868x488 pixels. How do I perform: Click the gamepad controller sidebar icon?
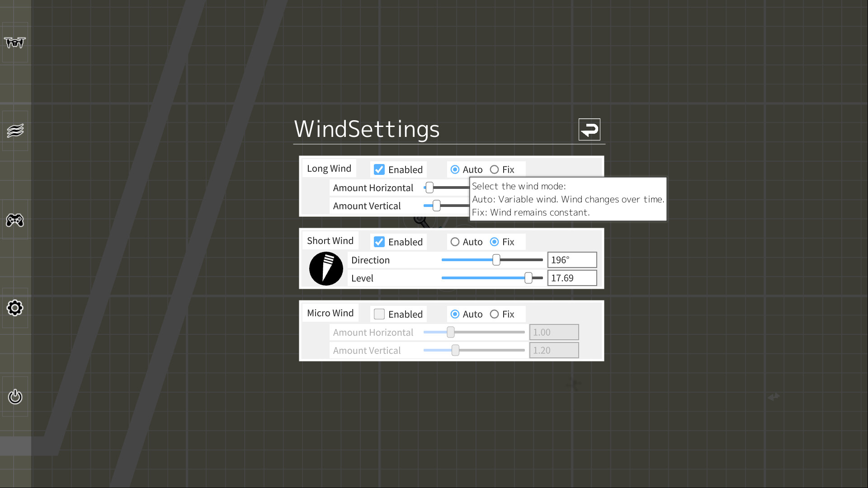pos(15,221)
